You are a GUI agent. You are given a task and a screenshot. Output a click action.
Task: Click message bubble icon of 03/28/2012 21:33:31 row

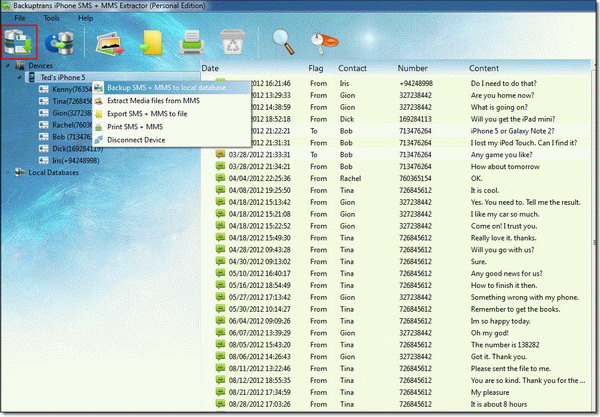[220, 154]
